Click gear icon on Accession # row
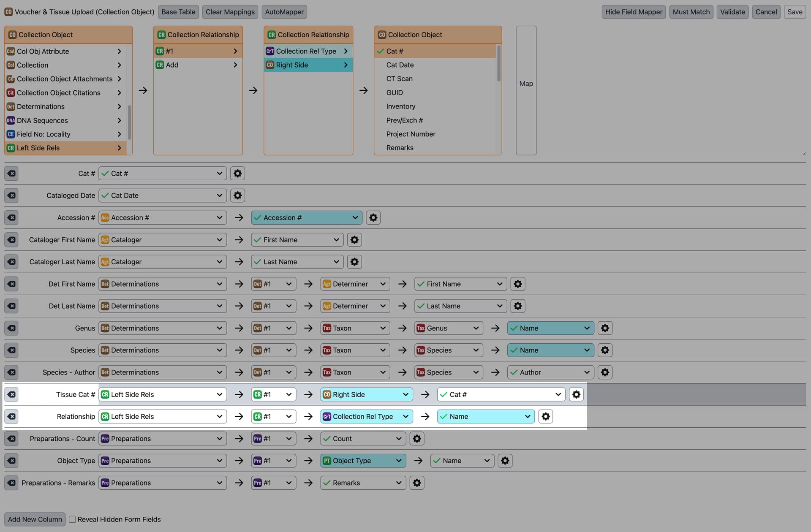 pos(373,217)
